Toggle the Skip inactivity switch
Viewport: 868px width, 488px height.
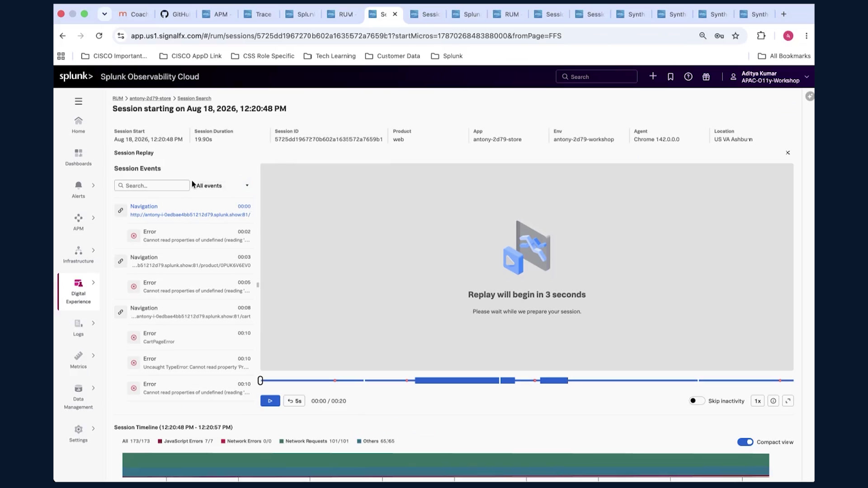697,401
